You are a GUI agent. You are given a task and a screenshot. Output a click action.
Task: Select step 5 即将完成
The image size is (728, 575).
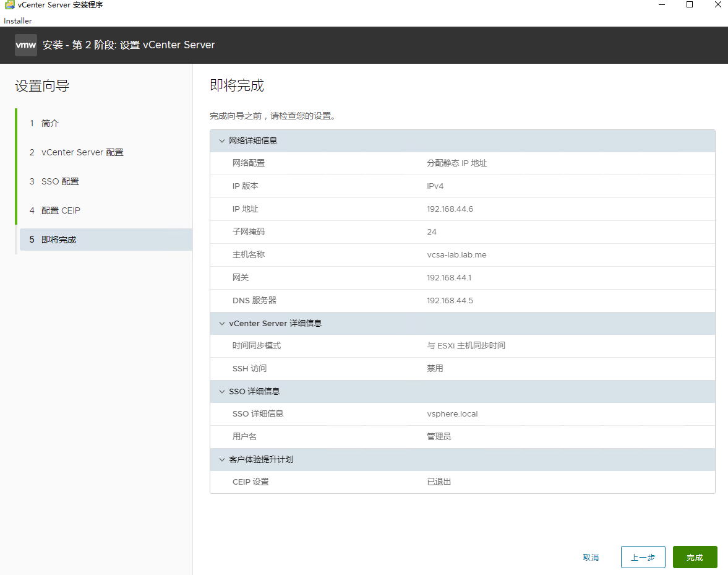[x=106, y=240]
